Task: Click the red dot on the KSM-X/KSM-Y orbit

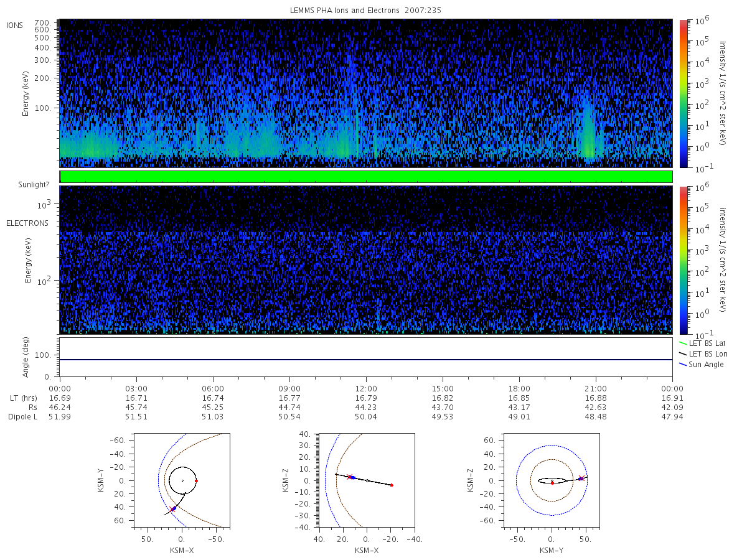Action: [x=196, y=481]
